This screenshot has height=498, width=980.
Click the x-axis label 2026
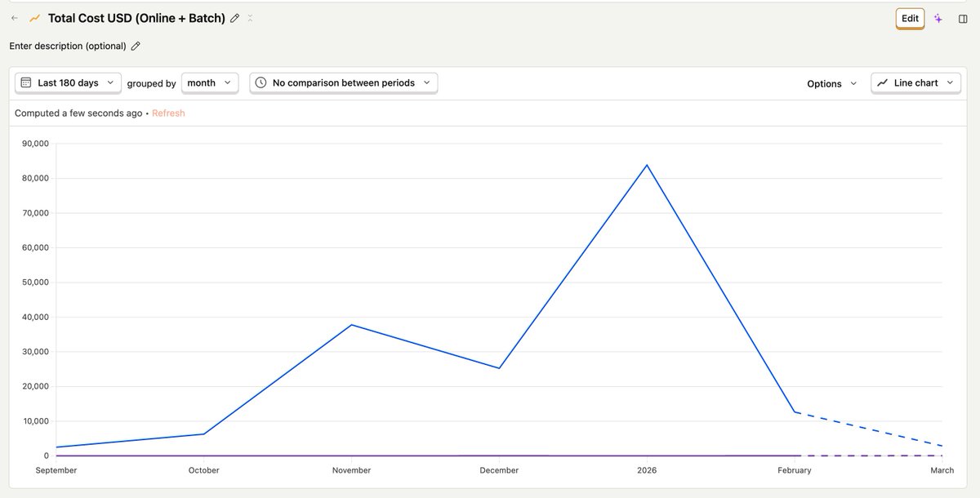647,470
